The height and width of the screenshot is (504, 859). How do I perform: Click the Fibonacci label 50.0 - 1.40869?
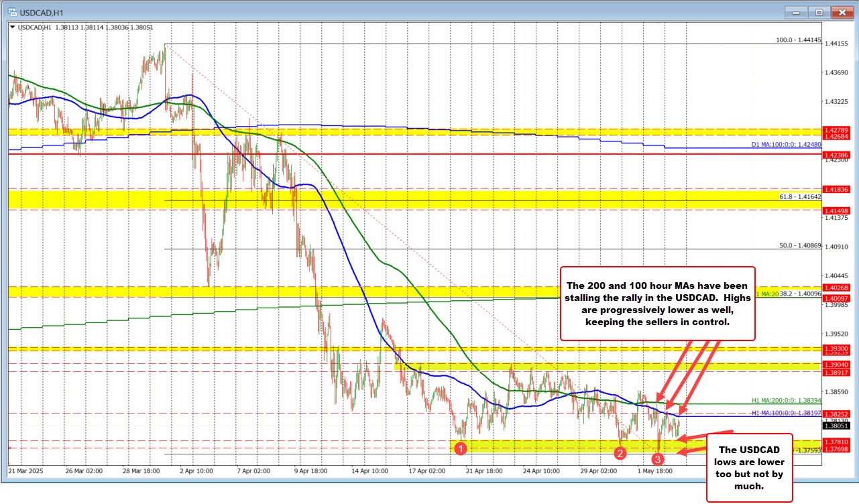pos(800,246)
